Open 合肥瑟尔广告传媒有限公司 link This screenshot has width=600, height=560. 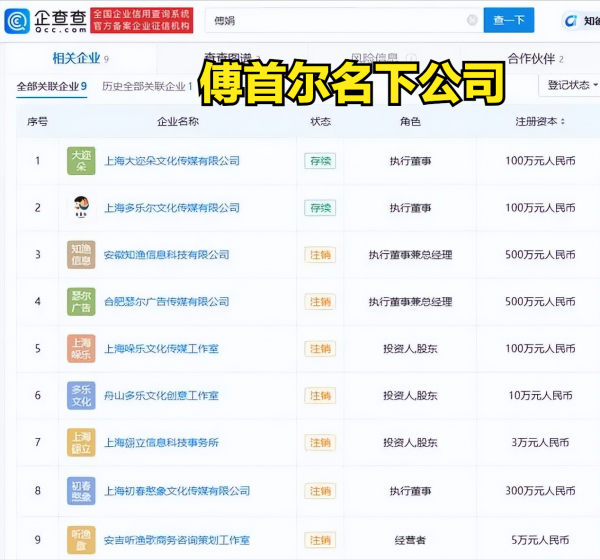click(x=166, y=302)
